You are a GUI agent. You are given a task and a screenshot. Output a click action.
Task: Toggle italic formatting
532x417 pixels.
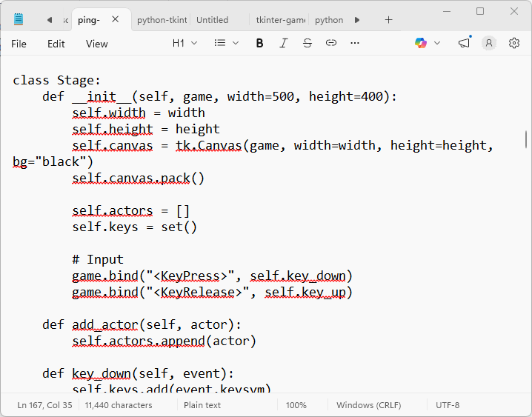tap(283, 43)
